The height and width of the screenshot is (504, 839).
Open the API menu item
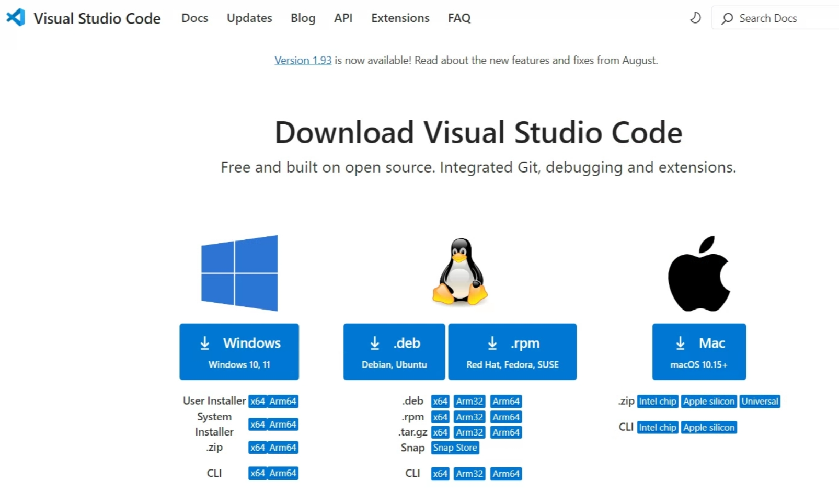(x=343, y=18)
